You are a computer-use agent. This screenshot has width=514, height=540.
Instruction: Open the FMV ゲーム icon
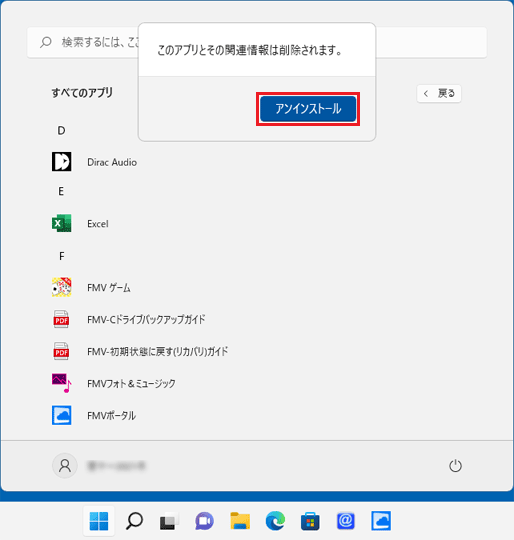[x=62, y=287]
